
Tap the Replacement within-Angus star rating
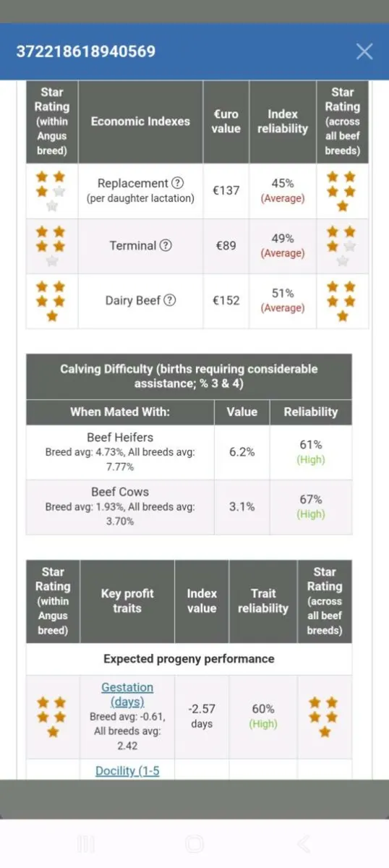click(x=51, y=191)
